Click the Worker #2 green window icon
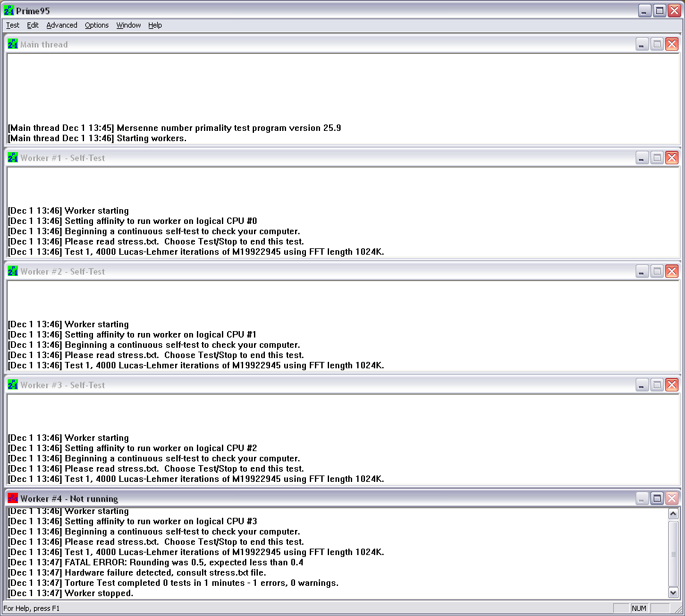The image size is (685, 616). (x=13, y=271)
